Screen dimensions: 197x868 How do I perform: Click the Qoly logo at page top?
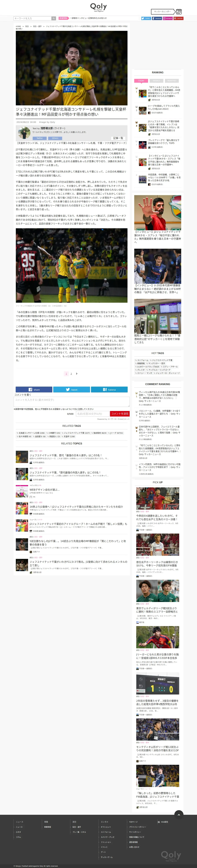98,7
